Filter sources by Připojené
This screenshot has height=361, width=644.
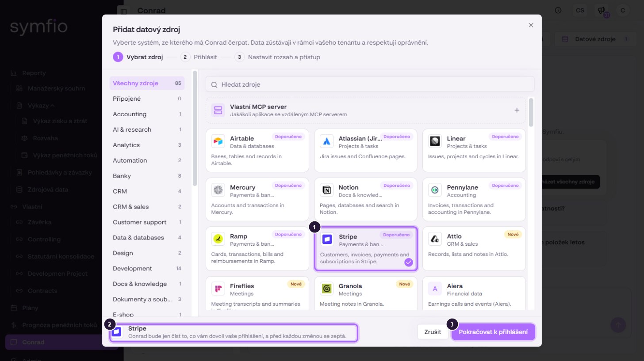(x=147, y=99)
